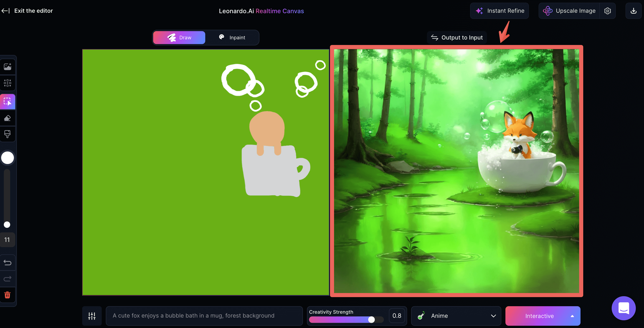Viewport: 644px width, 328px height.
Task: Expand the Interactive mode menu
Action: pyautogui.click(x=572, y=316)
